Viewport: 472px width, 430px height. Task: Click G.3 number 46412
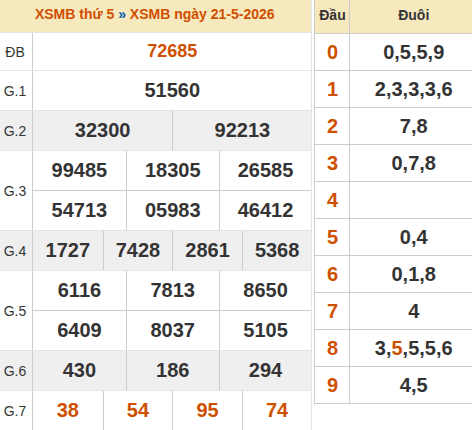pyautogui.click(x=265, y=210)
